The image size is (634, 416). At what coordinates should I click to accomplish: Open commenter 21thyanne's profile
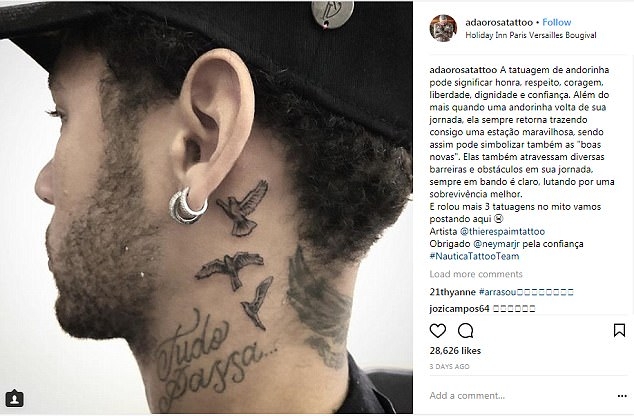click(x=452, y=292)
